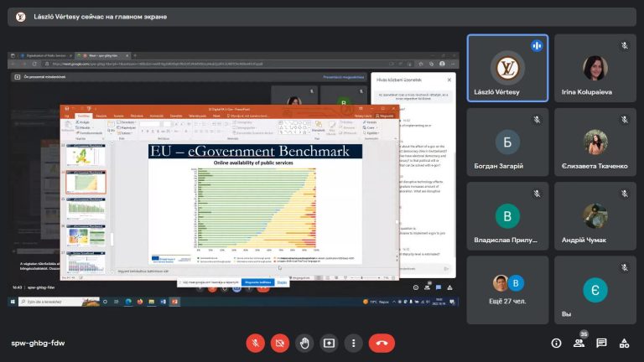The image size is (644, 362).
Task: Open the Windows Start menu in shared screen
Action: (x=13, y=302)
